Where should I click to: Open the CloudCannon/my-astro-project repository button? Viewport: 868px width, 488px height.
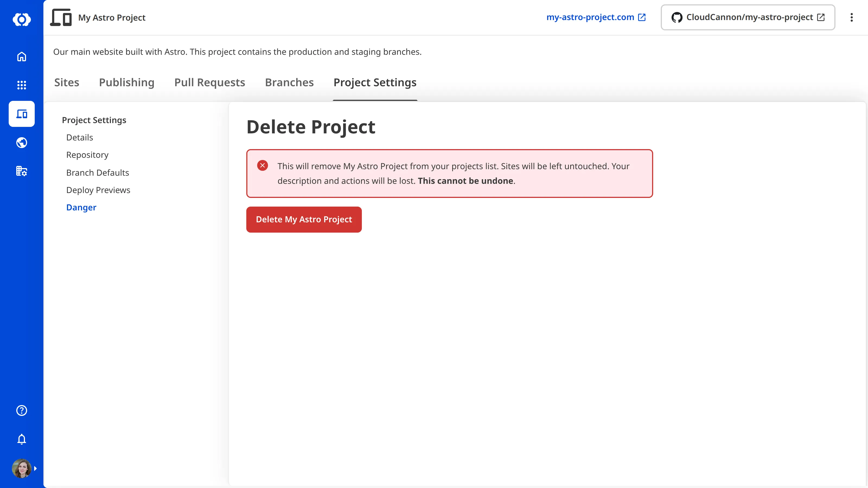pos(748,18)
